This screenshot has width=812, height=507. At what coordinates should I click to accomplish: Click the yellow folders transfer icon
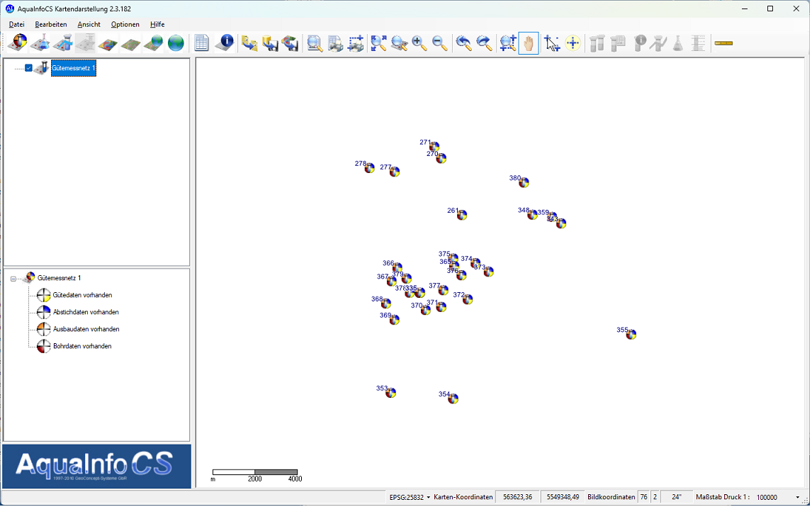click(x=250, y=43)
